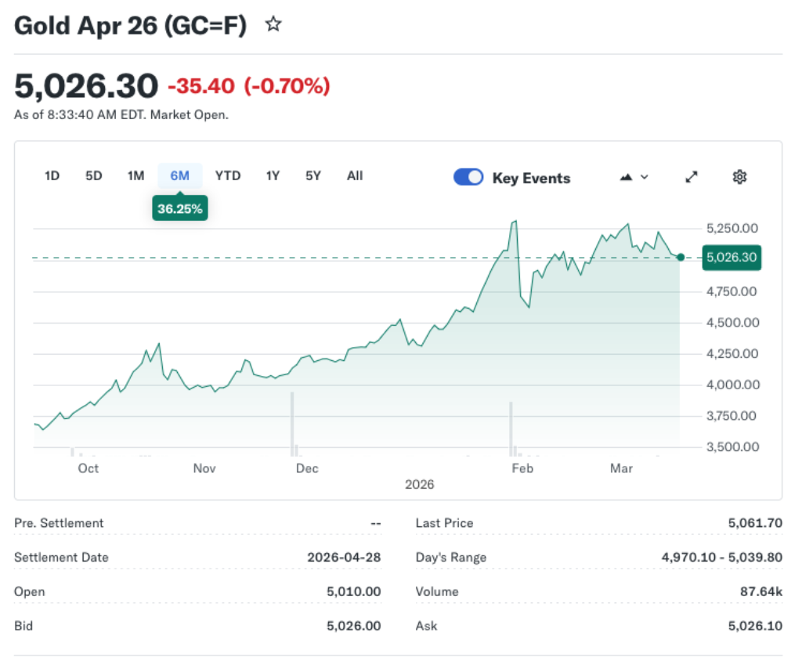The width and height of the screenshot is (802, 672).
Task: Switch to the 1D time range
Action: 52,176
